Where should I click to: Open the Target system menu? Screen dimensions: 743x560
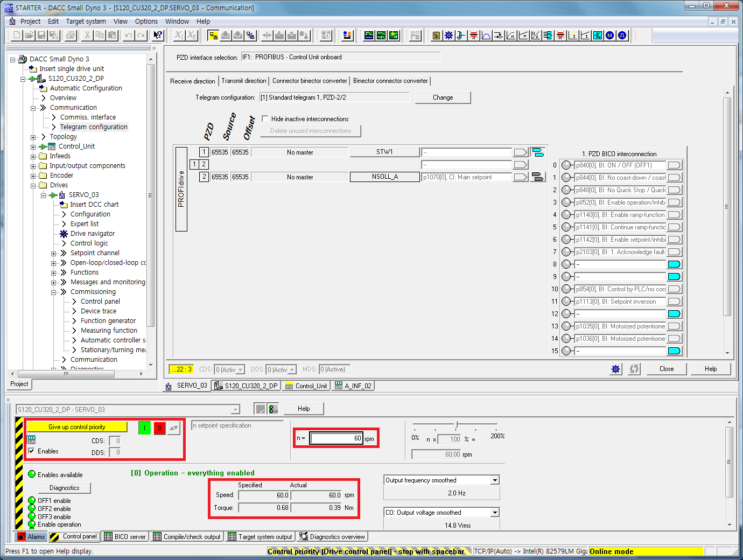[86, 22]
